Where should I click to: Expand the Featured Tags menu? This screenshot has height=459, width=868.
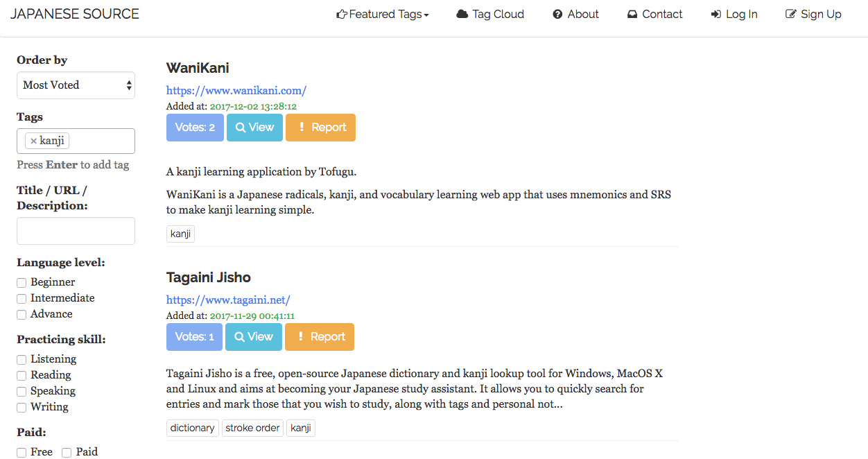[x=382, y=15]
